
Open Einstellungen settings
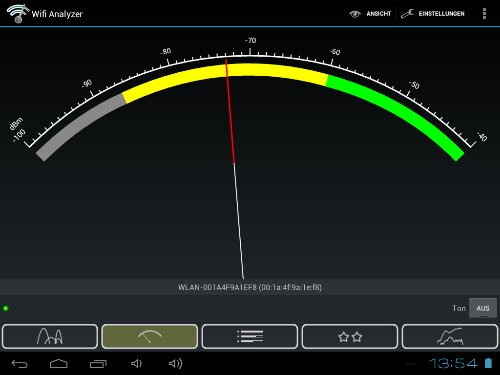point(433,14)
